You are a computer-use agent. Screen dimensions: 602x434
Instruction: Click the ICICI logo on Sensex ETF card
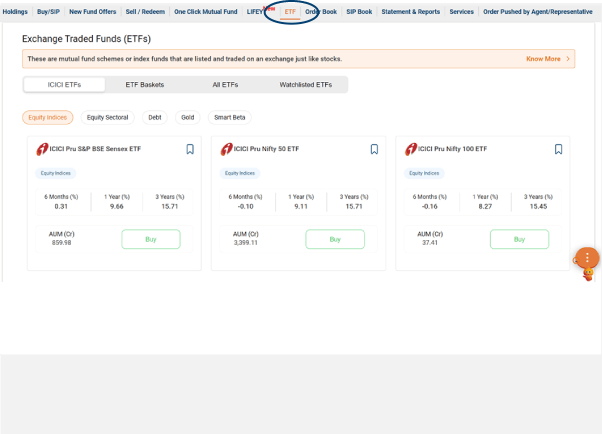pyautogui.click(x=43, y=149)
